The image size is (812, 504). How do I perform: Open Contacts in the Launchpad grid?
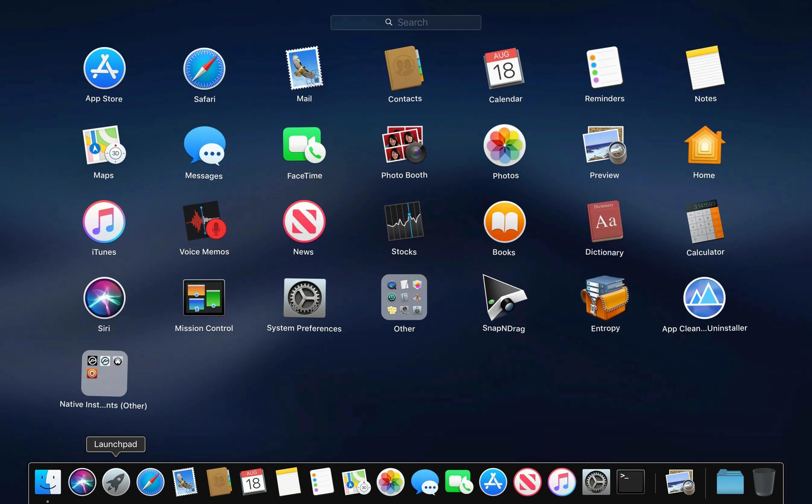point(404,68)
